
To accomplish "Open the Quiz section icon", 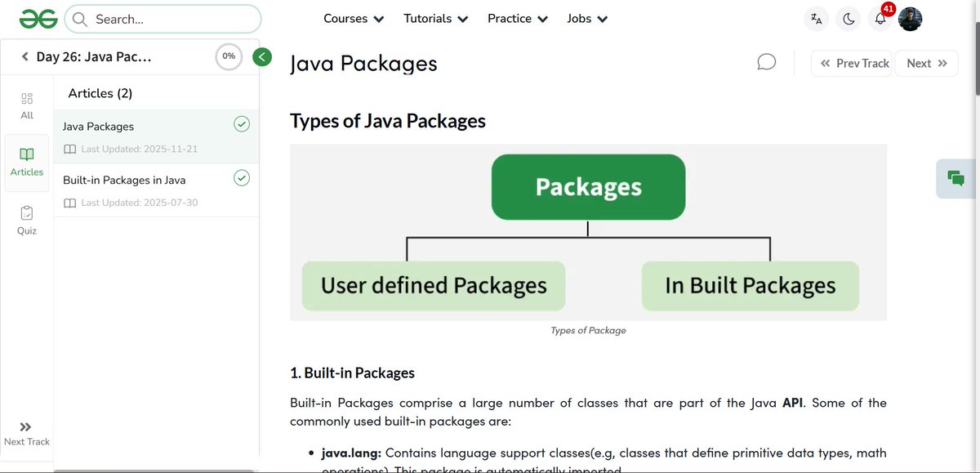I will point(26,219).
